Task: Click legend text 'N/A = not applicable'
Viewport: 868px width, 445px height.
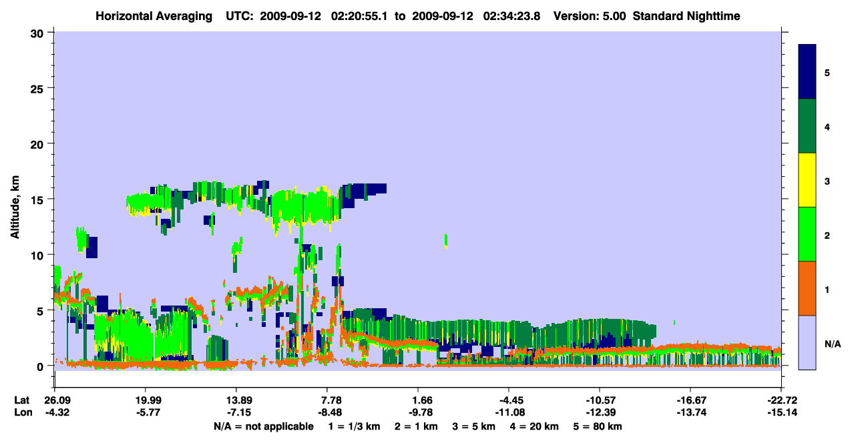Action: (263, 426)
